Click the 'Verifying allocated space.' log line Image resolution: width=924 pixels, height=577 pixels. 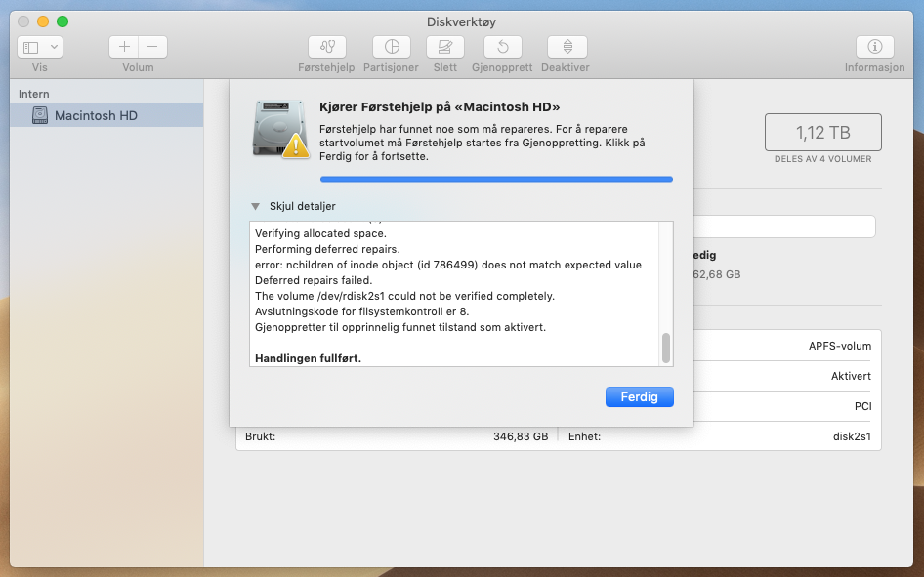click(320, 233)
